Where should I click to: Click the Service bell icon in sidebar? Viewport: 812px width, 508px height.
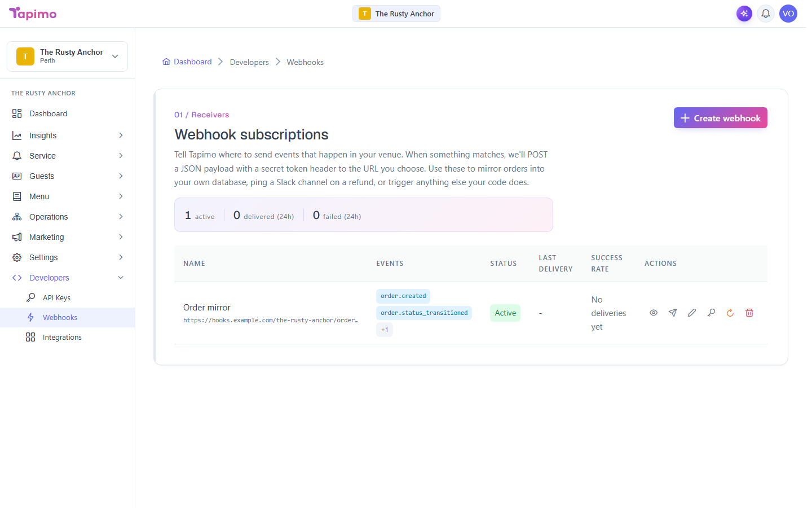click(x=17, y=156)
